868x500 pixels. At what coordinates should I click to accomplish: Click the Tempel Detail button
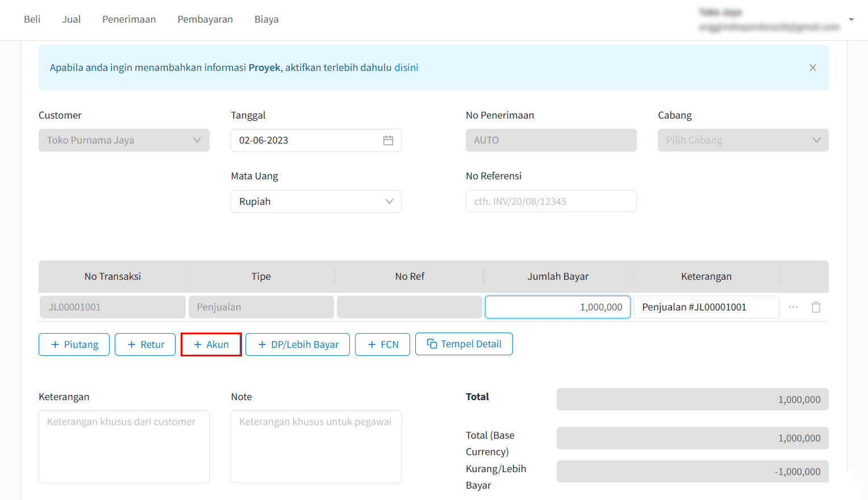[x=464, y=344]
